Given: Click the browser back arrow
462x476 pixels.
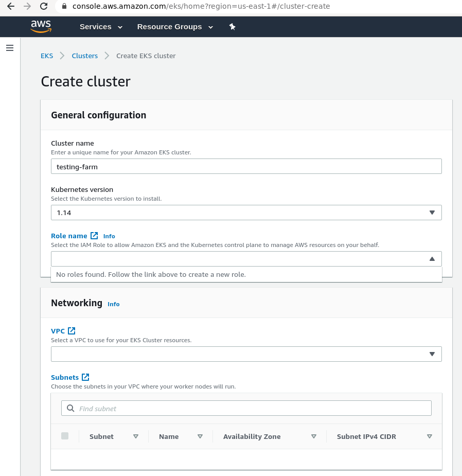Looking at the screenshot, I should tap(11, 6).
